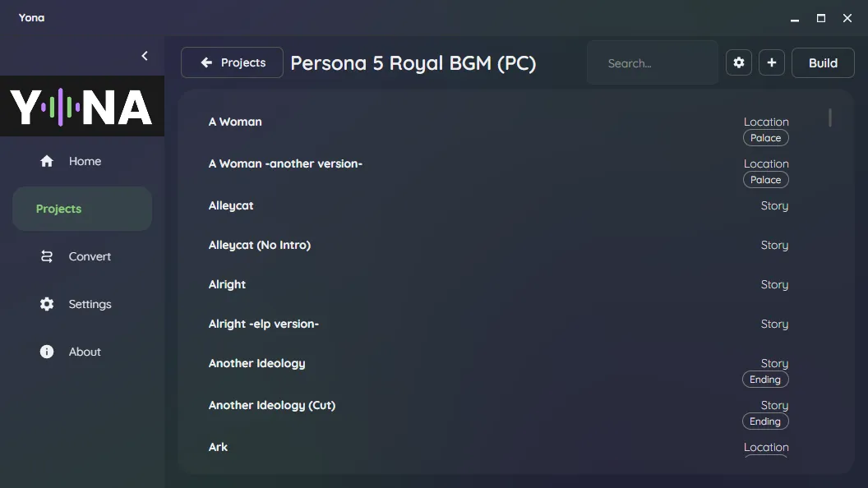Viewport: 868px width, 488px height.
Task: Open Settings gear in sidebar
Action: [47, 304]
